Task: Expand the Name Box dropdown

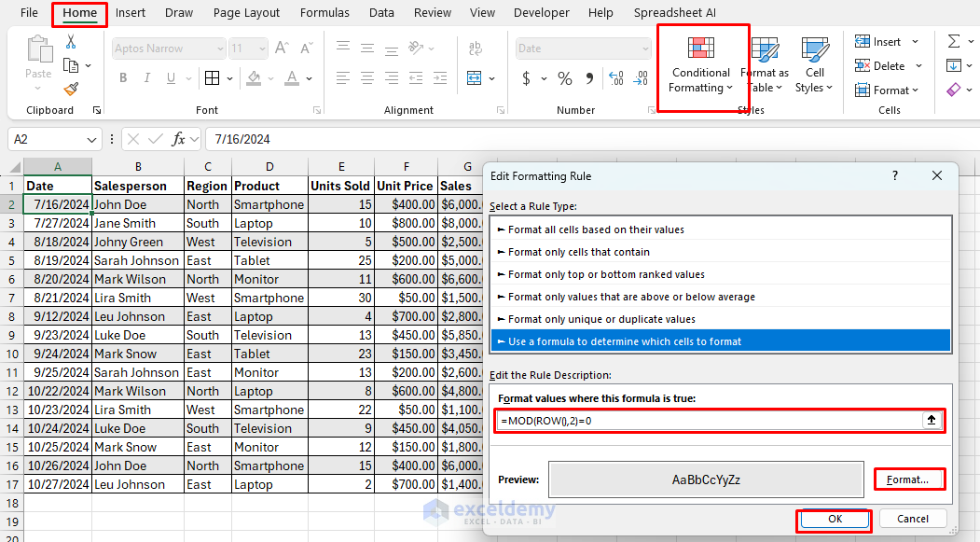Action: [92, 139]
